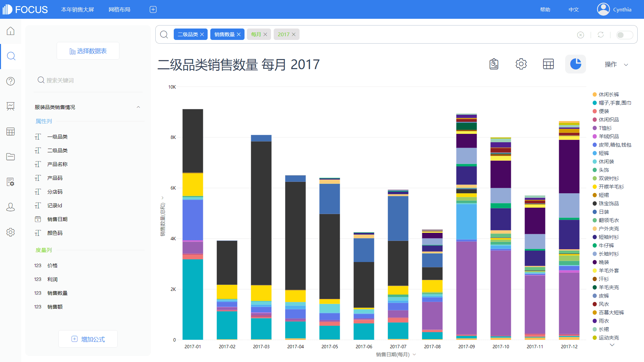Switch to table view icon

548,64
